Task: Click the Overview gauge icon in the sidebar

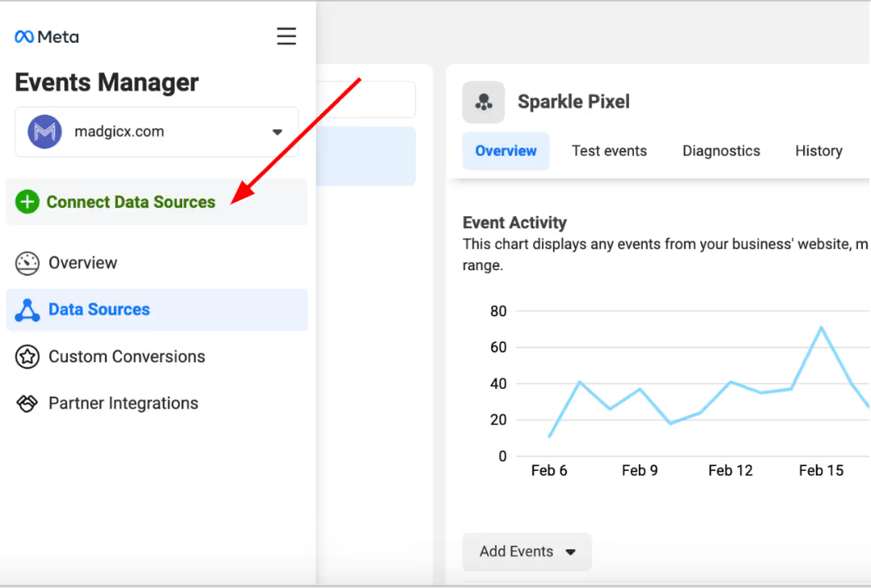Action: 27,263
